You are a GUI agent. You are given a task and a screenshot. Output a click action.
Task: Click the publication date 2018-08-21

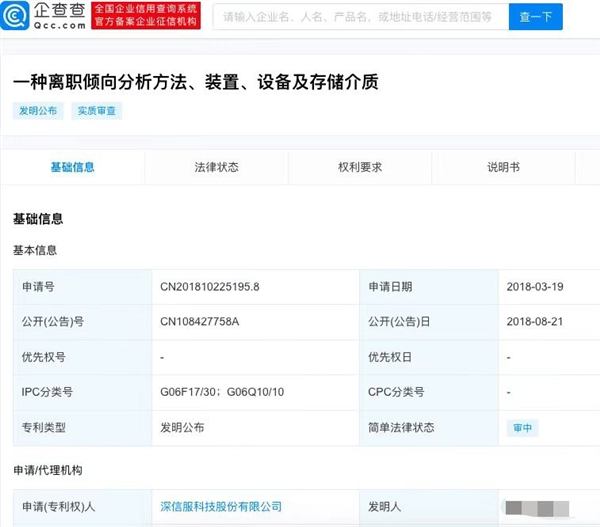point(535,322)
